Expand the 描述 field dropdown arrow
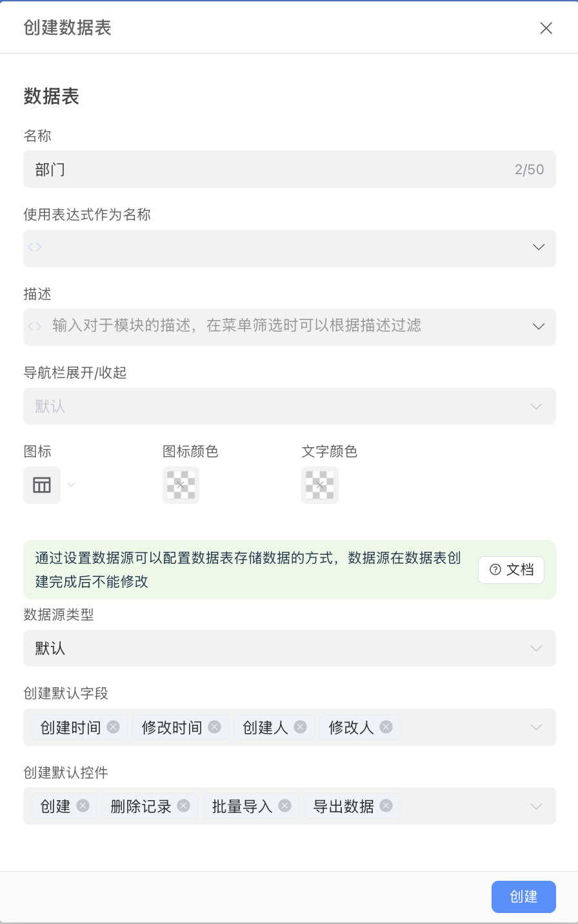Screen dimensions: 578x924 539,326
